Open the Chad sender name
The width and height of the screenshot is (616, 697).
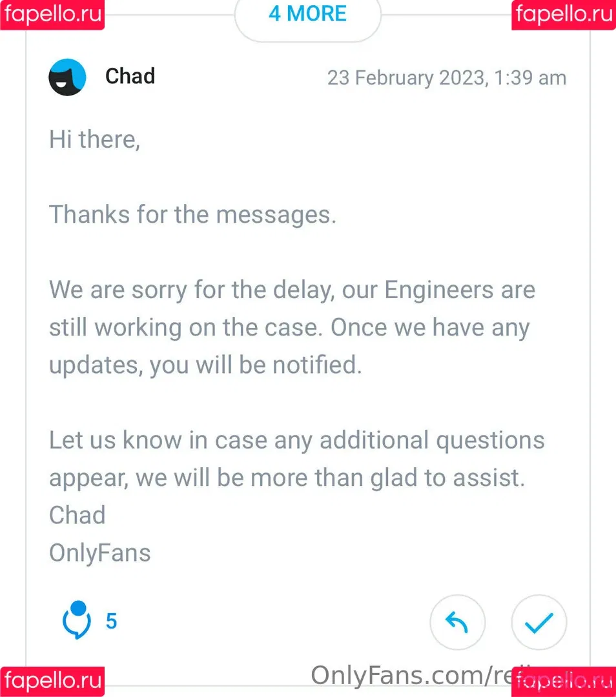pos(130,76)
